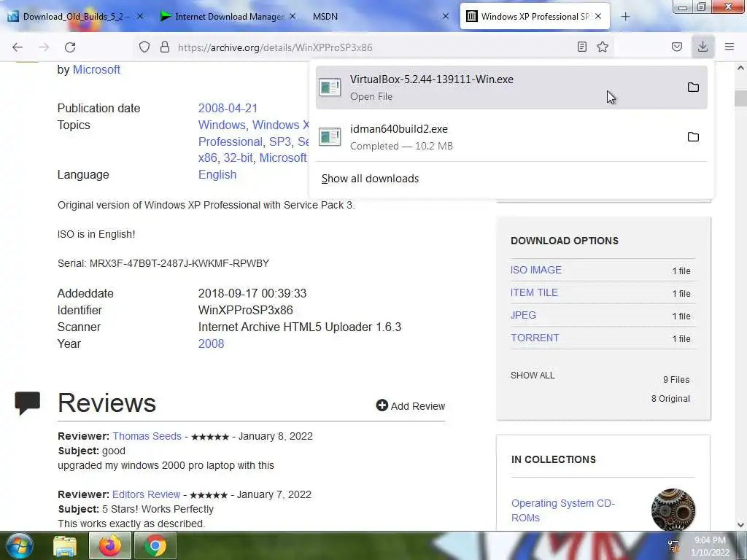Viewport: 747px width, 560px height.
Task: Click SHOW ALL download files
Action: (x=533, y=376)
